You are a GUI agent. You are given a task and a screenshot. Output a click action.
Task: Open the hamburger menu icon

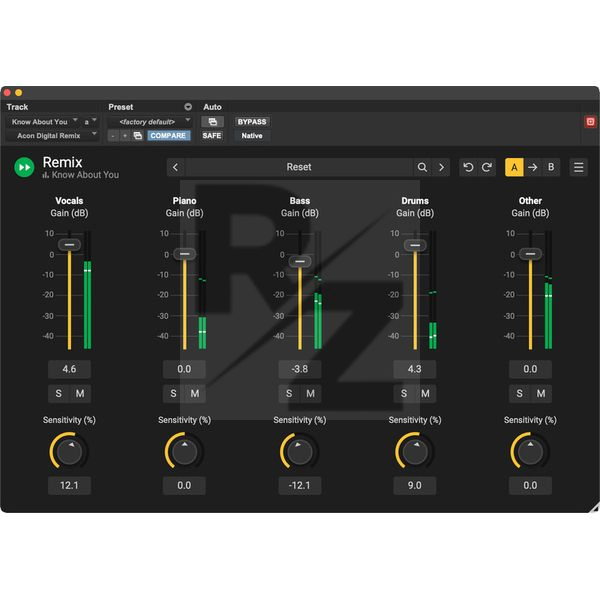click(578, 167)
